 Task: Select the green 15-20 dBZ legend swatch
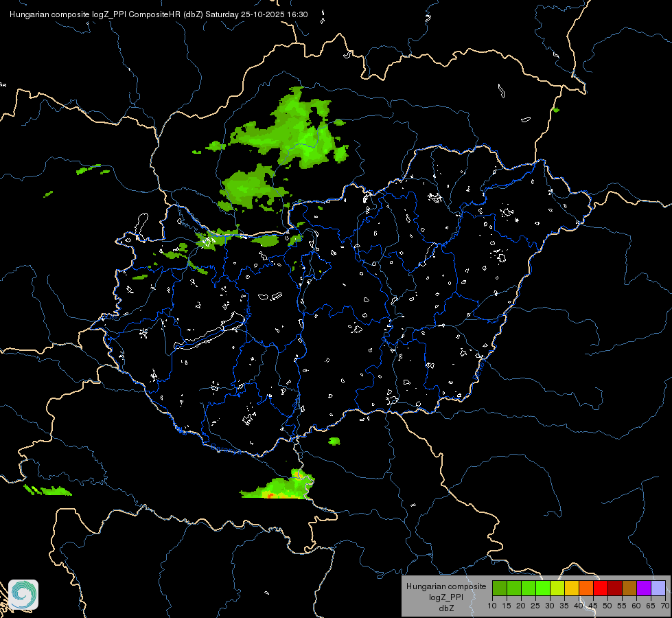514,588
